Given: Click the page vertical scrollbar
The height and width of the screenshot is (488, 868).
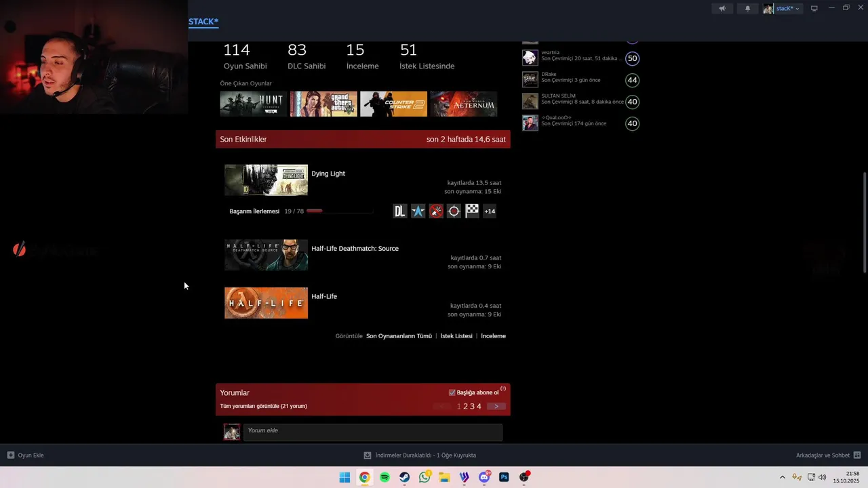Looking at the screenshot, I should (864, 222).
